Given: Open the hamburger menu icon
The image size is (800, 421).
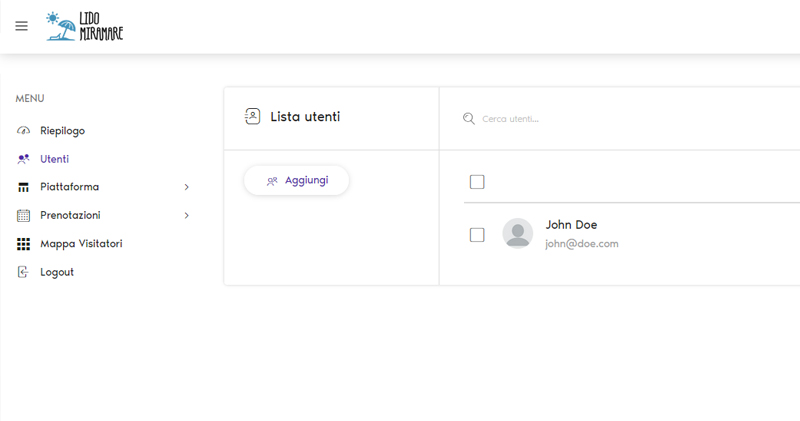Looking at the screenshot, I should pyautogui.click(x=21, y=26).
